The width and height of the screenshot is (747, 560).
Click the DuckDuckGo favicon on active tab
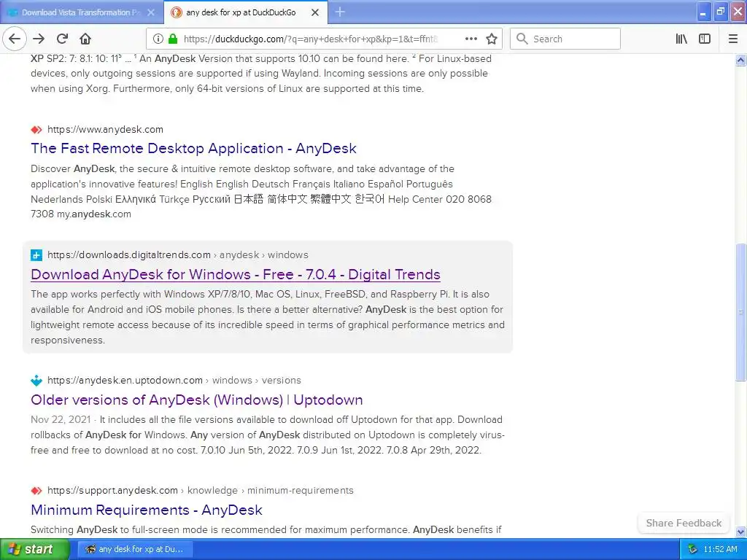coord(177,12)
